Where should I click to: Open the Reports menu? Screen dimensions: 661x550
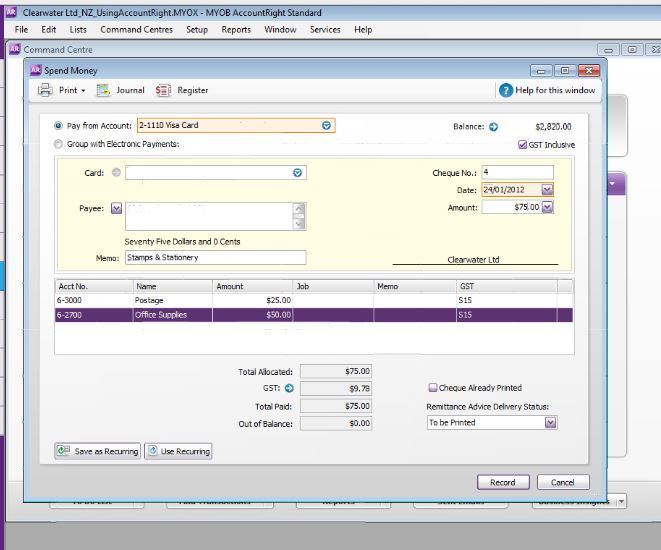[236, 30]
